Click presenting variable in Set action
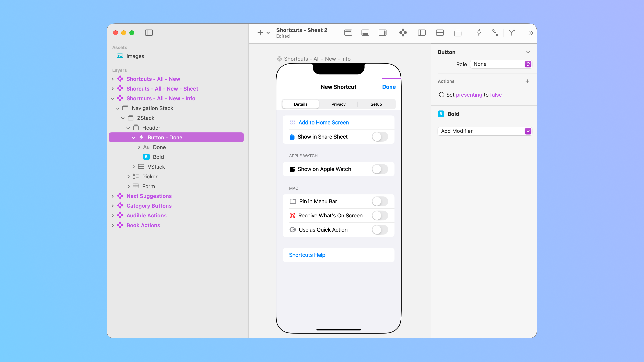 click(469, 95)
